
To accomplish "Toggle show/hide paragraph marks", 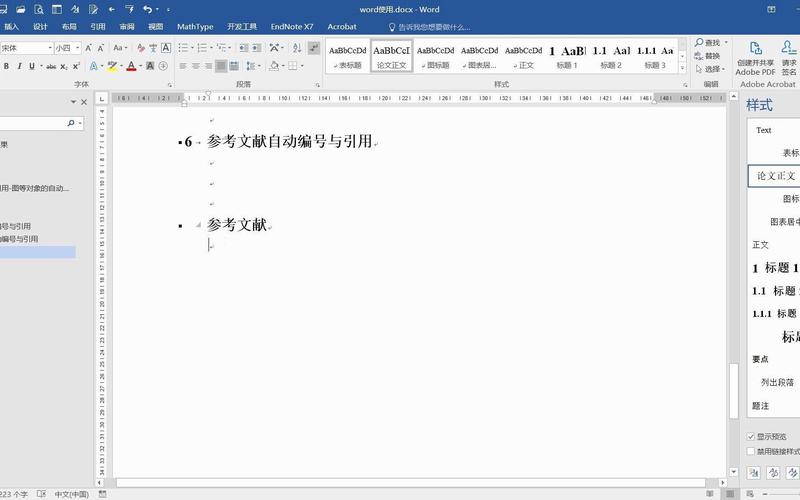I will pos(314,48).
